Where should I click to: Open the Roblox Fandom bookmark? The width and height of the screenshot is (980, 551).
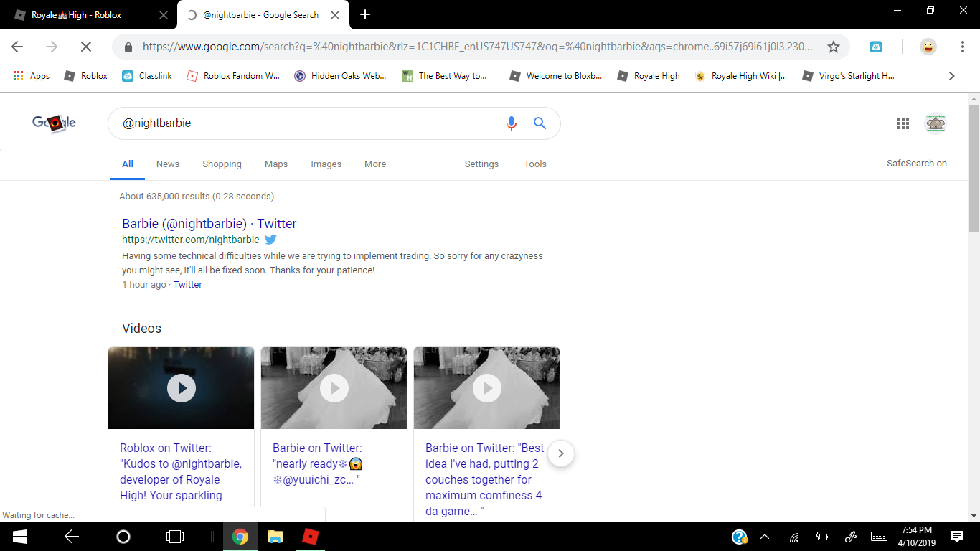tap(233, 76)
